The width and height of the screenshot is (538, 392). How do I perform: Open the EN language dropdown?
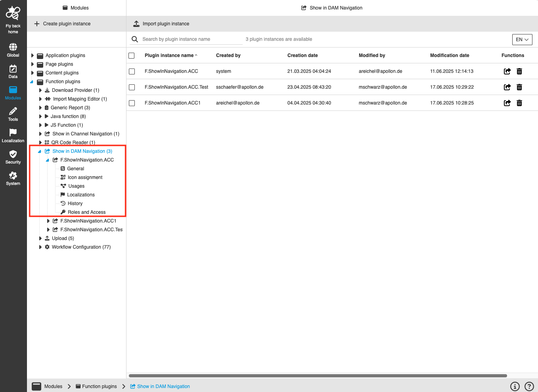tap(522, 39)
